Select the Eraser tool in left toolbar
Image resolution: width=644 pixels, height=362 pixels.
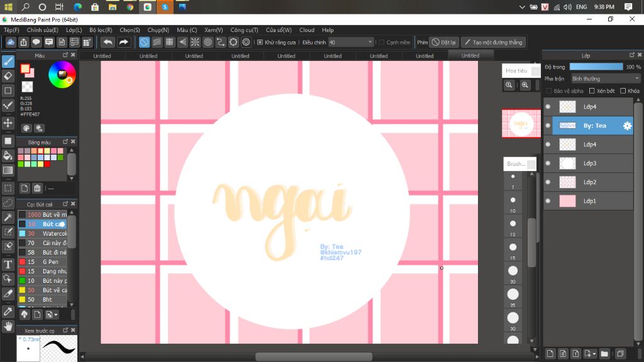point(8,76)
